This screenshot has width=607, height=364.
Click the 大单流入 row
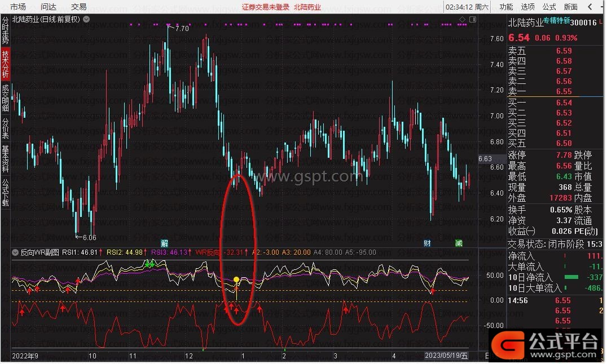555,267
